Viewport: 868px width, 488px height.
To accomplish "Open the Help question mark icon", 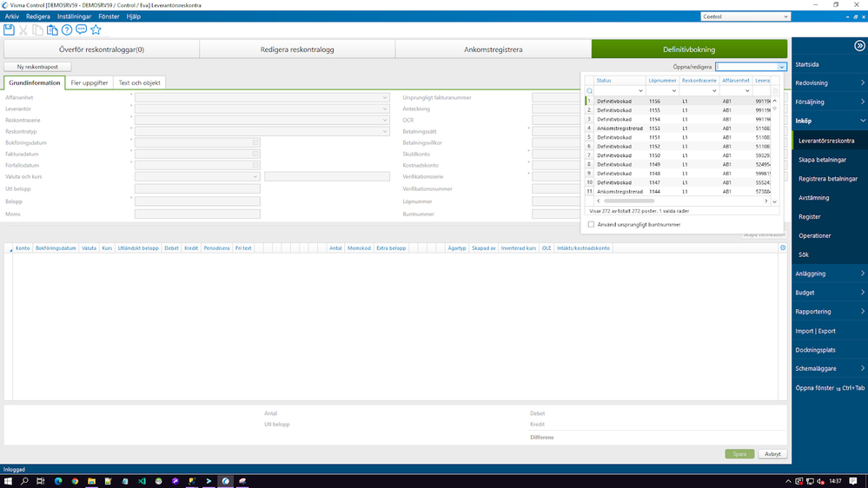I will pos(66,30).
